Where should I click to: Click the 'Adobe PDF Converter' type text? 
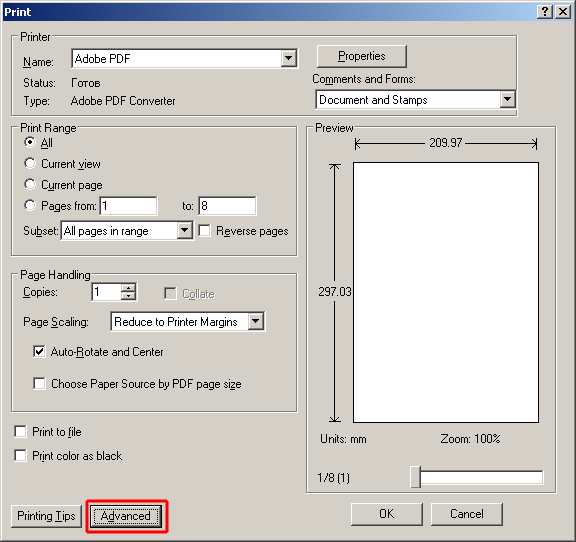(123, 101)
